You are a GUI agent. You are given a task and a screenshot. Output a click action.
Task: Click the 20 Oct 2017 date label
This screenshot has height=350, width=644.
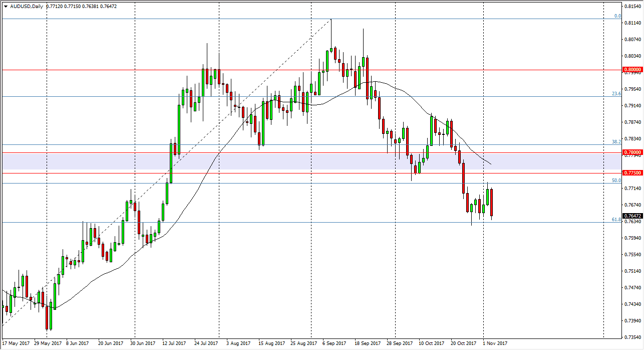[x=463, y=343]
